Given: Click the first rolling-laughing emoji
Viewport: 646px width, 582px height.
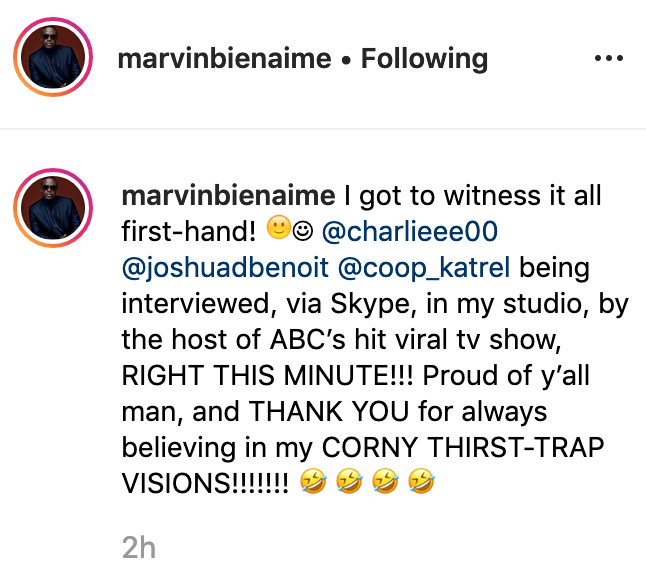Looking at the screenshot, I should tap(313, 481).
